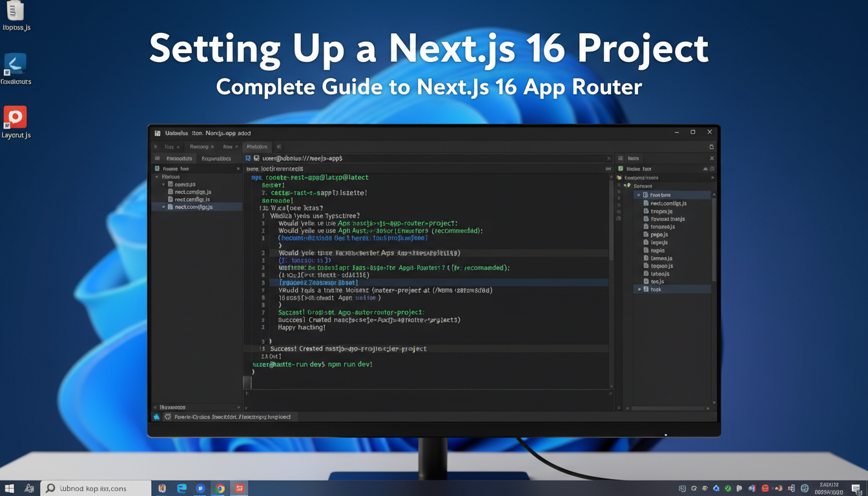
Task: Launch Google Chrome from the taskbar
Action: [x=220, y=488]
